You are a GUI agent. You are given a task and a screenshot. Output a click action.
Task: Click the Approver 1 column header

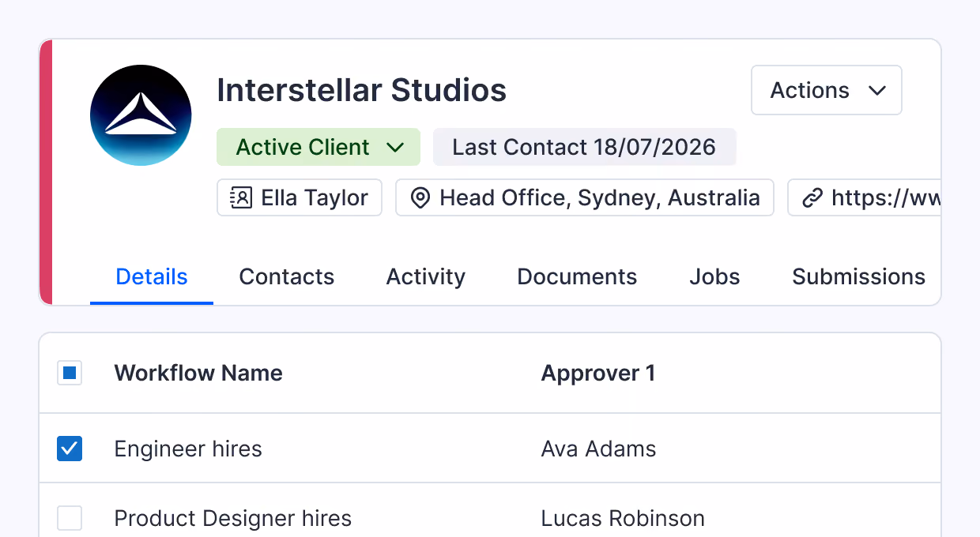(598, 373)
